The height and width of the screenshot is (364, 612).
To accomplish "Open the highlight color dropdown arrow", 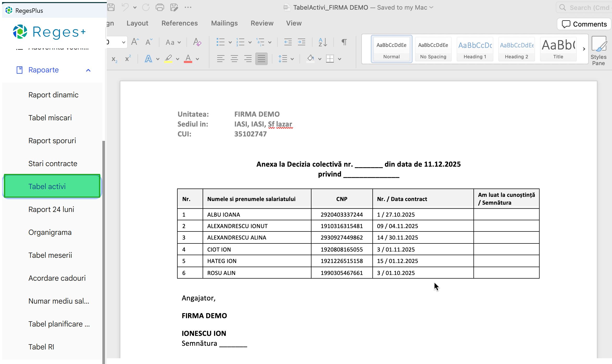I will [178, 59].
